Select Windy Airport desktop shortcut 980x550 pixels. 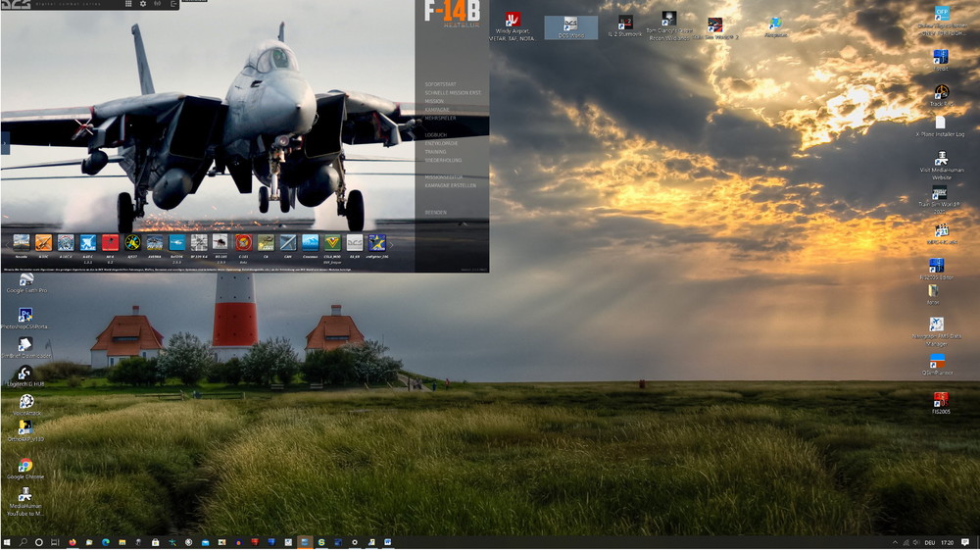coord(512,26)
